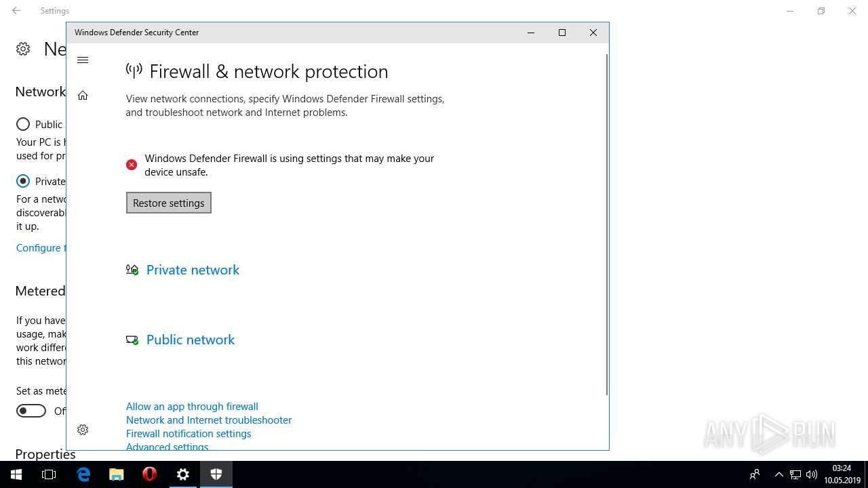The height and width of the screenshot is (488, 868).
Task: Open Task View on the taskbar
Action: (x=49, y=474)
